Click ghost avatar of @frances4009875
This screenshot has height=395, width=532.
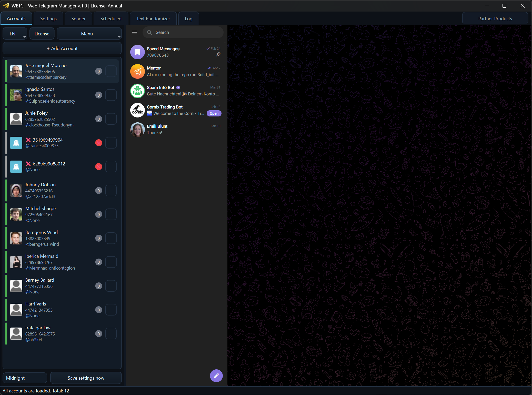(x=16, y=143)
